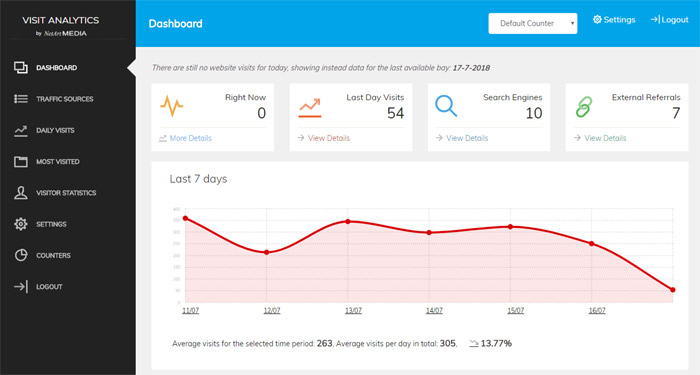Click the Most Visited folder icon
This screenshot has height=375, width=700.
click(21, 162)
